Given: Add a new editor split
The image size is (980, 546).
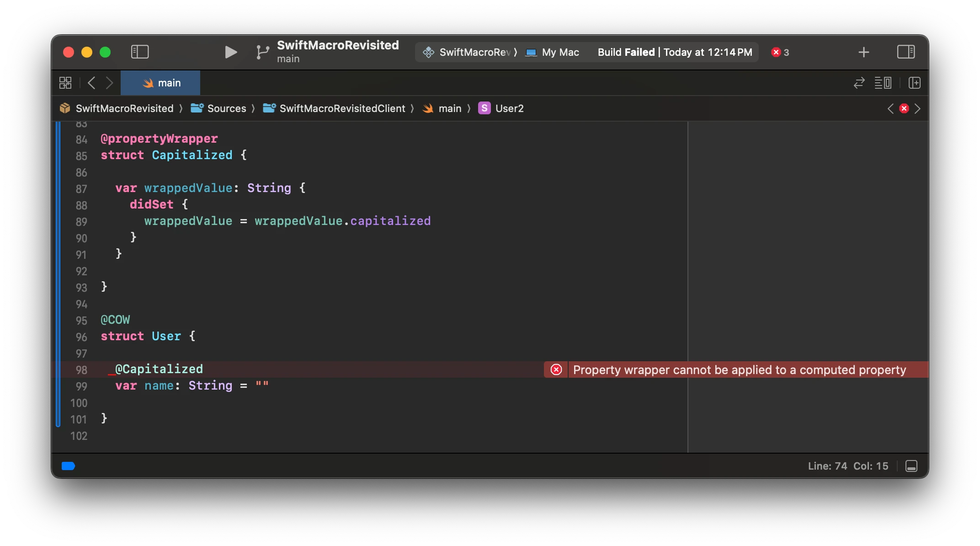Looking at the screenshot, I should click(915, 83).
